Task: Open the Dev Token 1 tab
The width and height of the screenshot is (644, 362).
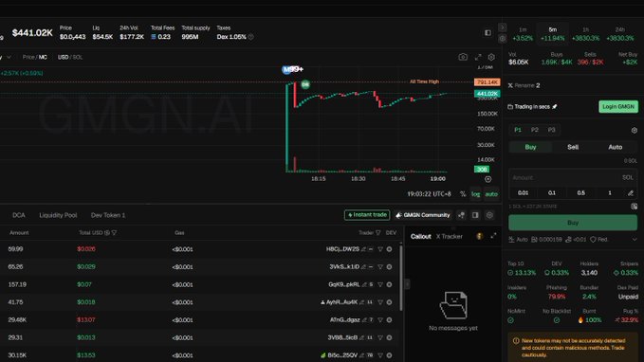Action: (x=108, y=215)
